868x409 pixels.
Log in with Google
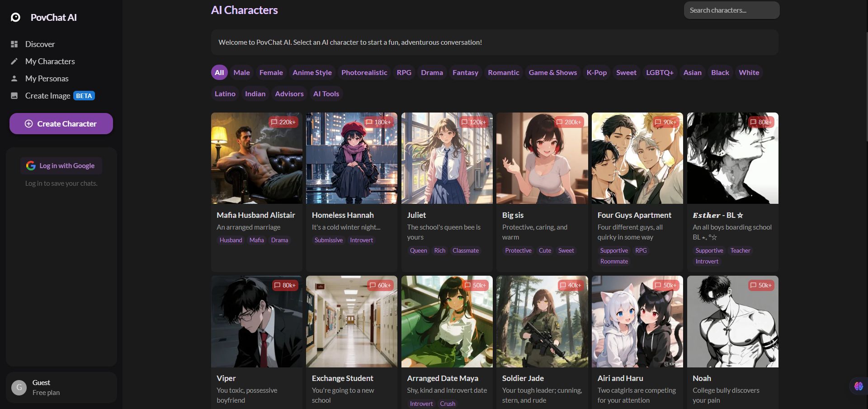[x=61, y=165]
